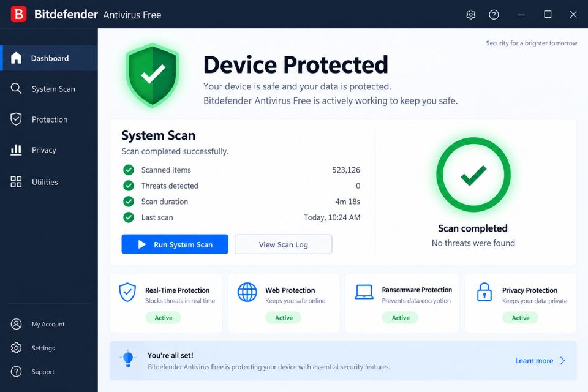Click the last scan time Today, 10:24 AM
The height and width of the screenshot is (392, 588).
pyautogui.click(x=332, y=217)
